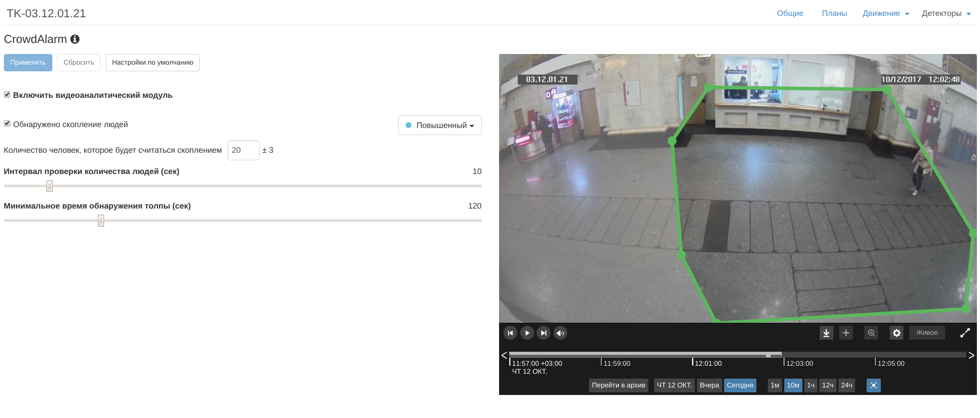Open the Движение menu dropdown

886,13
